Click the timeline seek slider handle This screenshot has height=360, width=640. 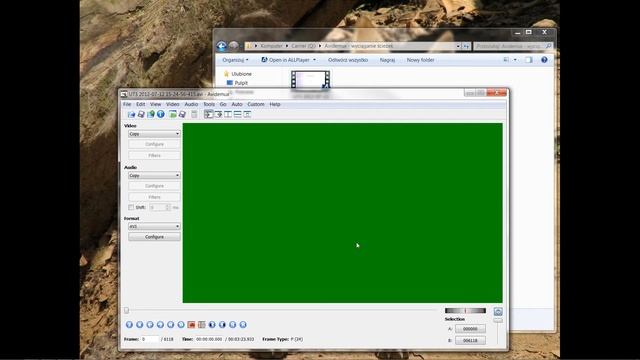[127, 311]
